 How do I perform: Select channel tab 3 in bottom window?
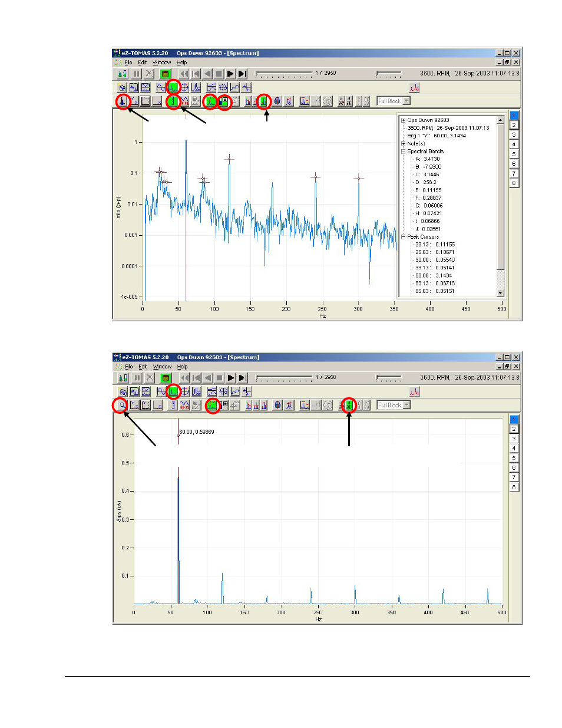coord(514,439)
